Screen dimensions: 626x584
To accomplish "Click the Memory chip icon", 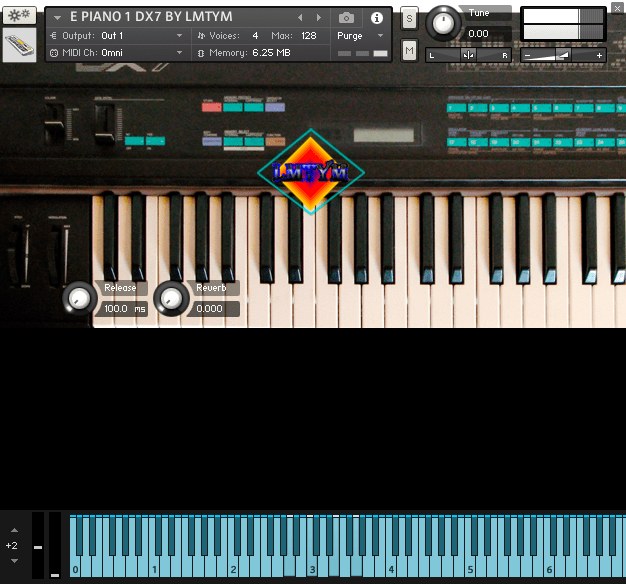I will point(201,53).
